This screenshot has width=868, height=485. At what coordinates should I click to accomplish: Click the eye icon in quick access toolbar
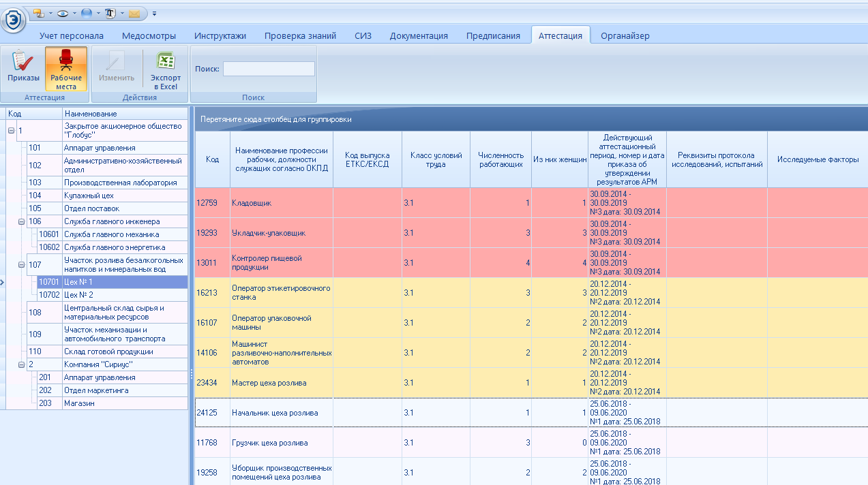point(62,13)
